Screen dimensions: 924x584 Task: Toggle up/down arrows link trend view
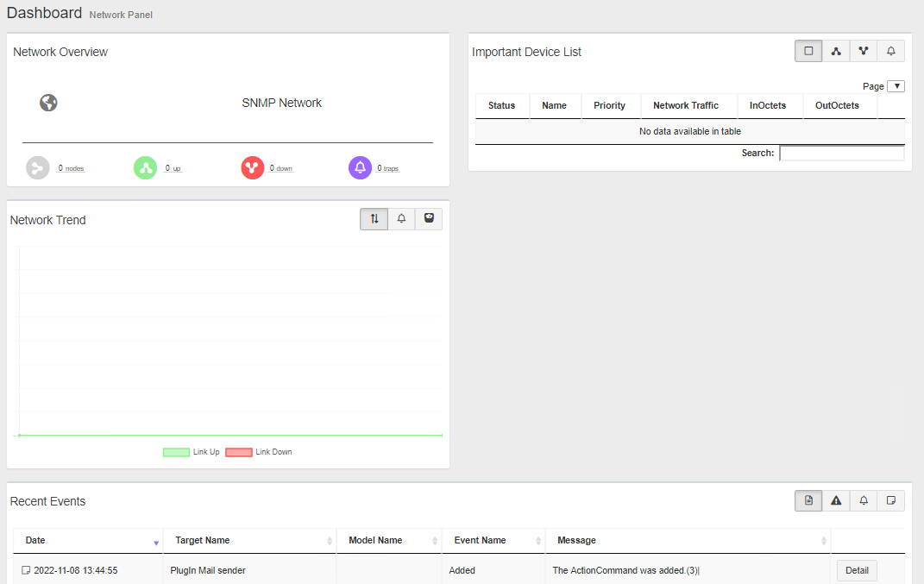pyautogui.click(x=374, y=219)
